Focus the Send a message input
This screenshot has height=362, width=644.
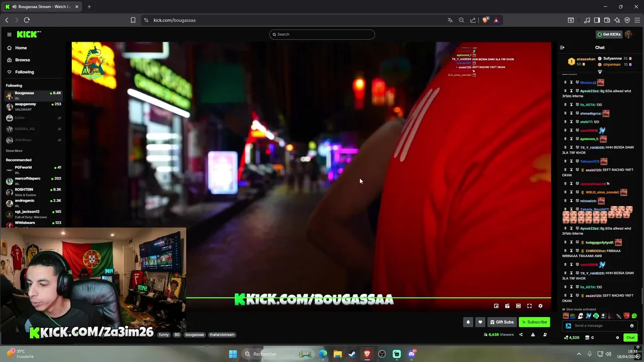click(x=599, y=326)
